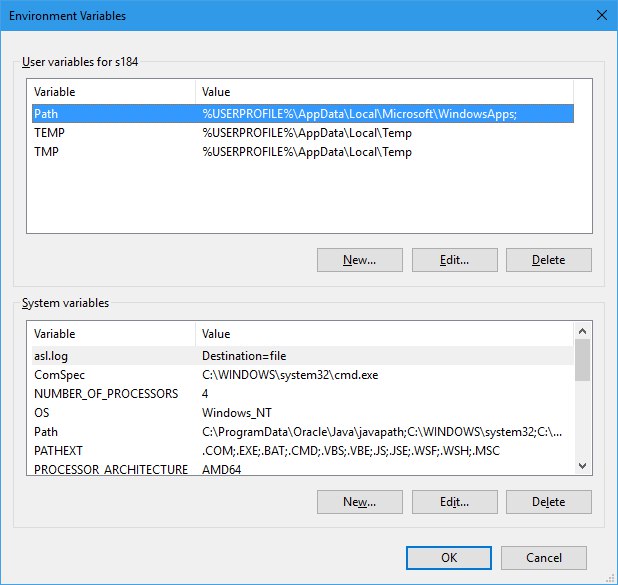Click the javapath system Path value
The height and width of the screenshot is (585, 618).
coord(382,432)
